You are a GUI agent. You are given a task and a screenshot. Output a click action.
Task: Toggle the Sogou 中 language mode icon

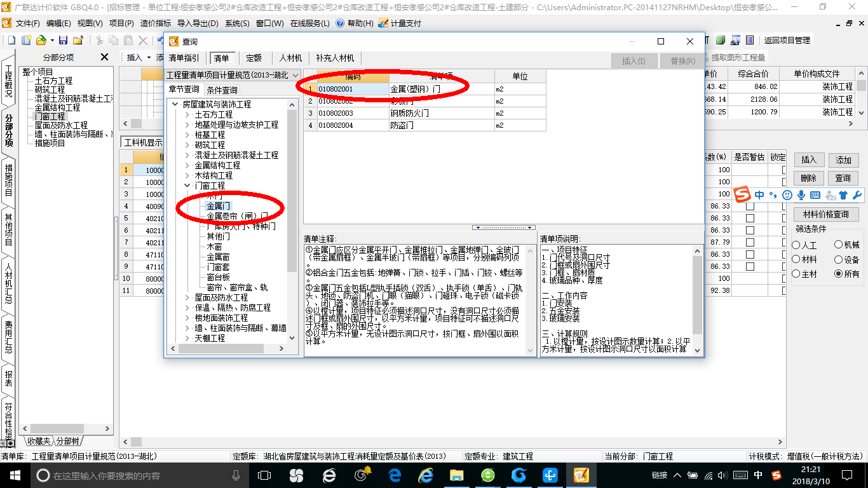[759, 195]
